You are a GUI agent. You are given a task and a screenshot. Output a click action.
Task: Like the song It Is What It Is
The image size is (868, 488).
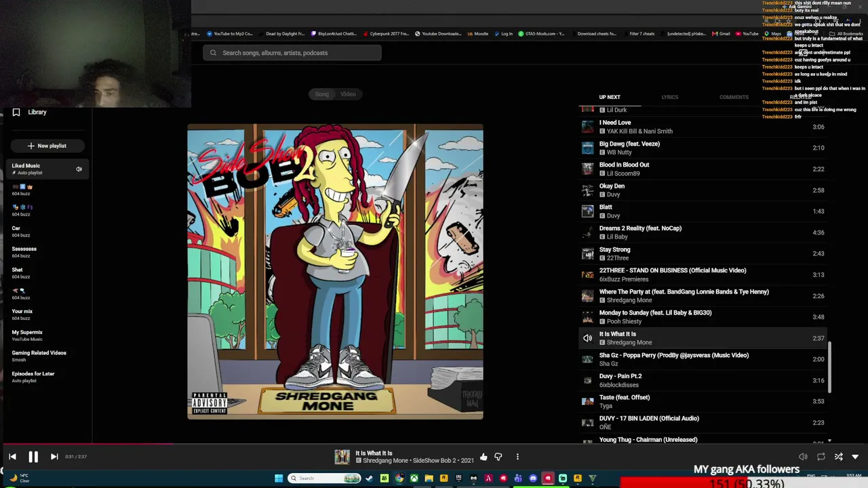point(484,457)
